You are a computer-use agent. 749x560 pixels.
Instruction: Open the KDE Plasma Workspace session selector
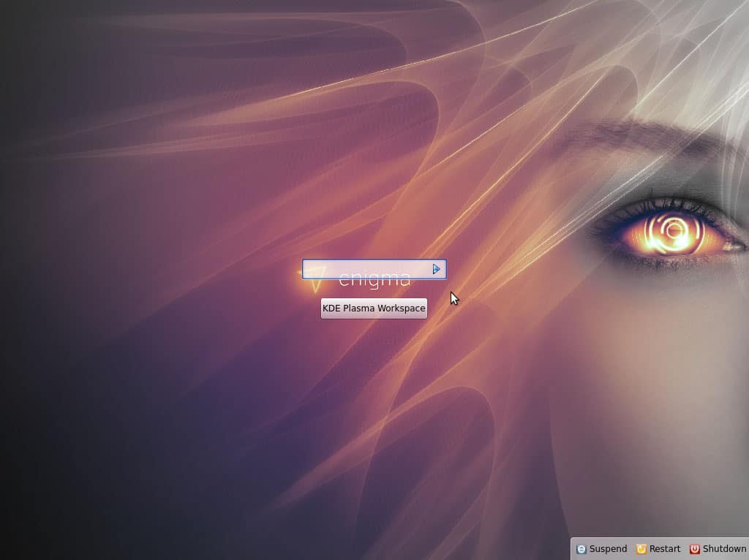(x=374, y=309)
